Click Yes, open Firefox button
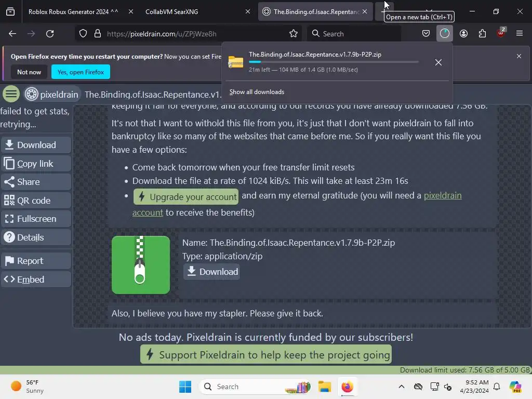 [x=81, y=72]
